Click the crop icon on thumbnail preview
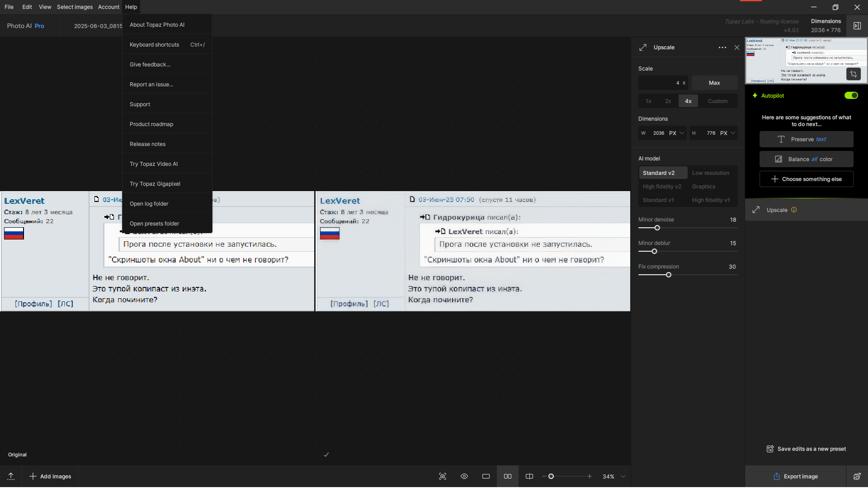Viewport: 868px width, 488px height. tap(853, 74)
